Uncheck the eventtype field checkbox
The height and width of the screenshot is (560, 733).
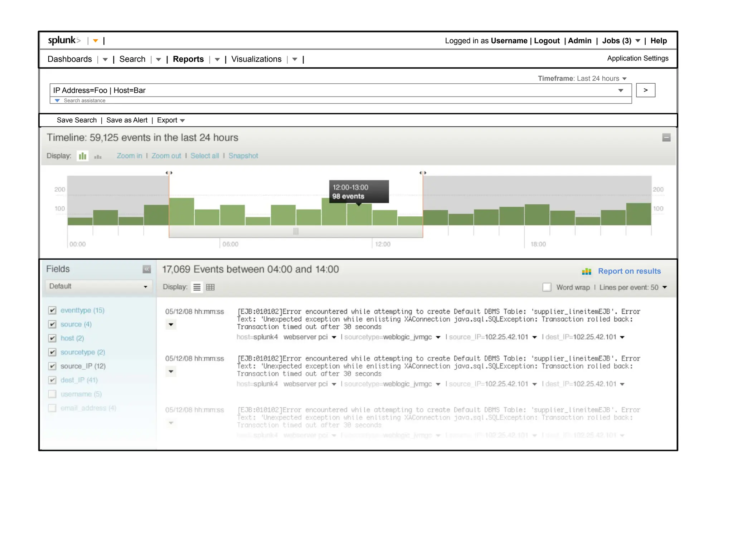coord(52,310)
